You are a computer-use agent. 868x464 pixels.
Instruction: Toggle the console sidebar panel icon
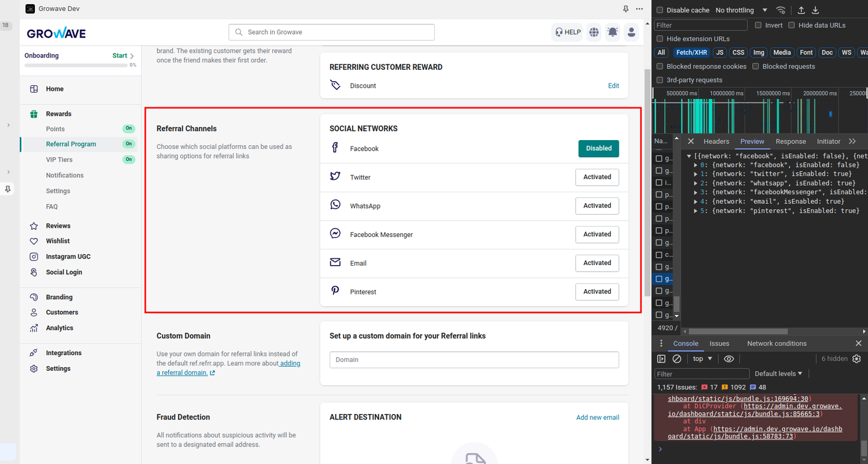pyautogui.click(x=661, y=359)
